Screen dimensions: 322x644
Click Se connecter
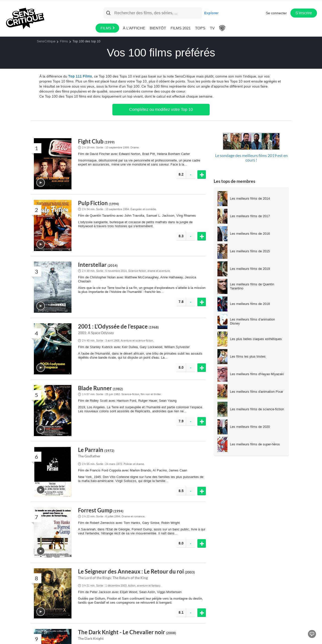276,13
